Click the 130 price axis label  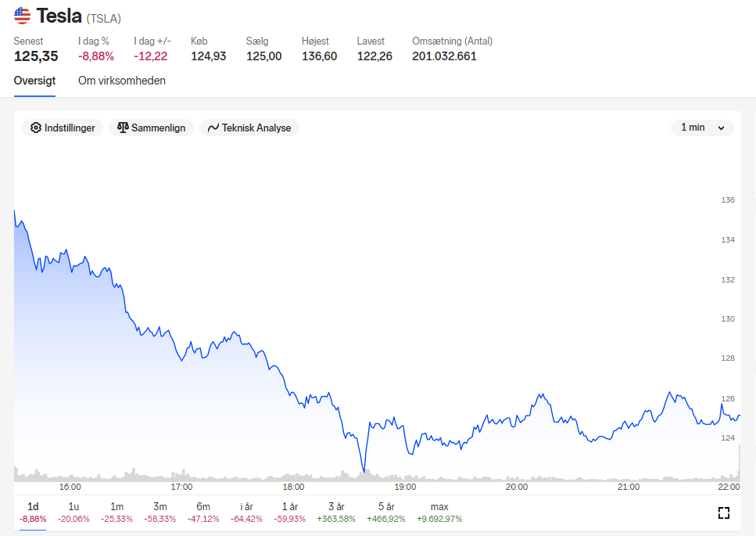pos(728,319)
